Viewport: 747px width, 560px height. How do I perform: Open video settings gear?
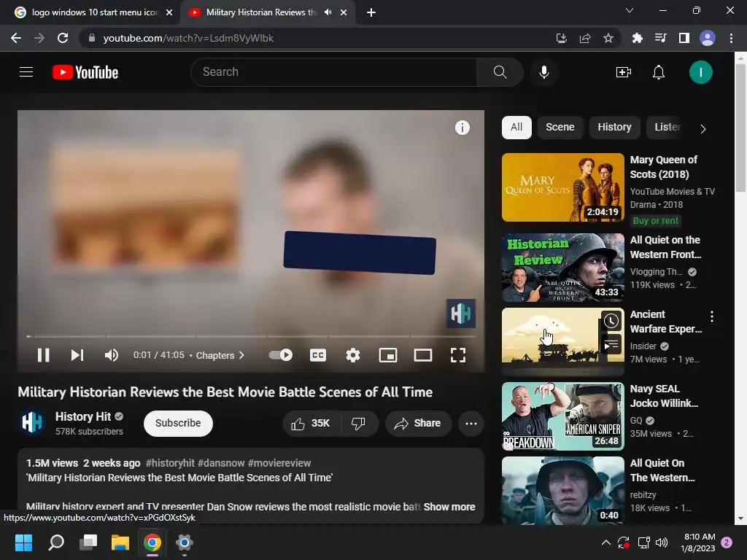coord(353,355)
